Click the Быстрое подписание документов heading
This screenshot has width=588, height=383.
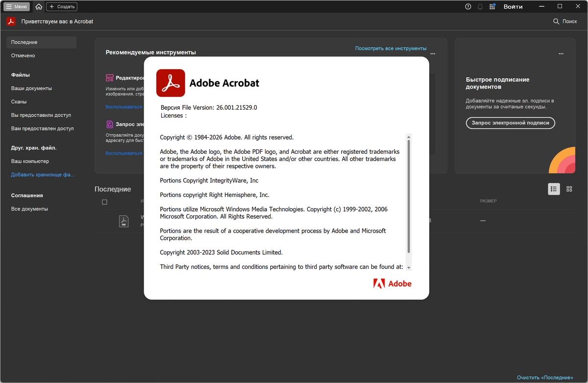[x=498, y=83]
